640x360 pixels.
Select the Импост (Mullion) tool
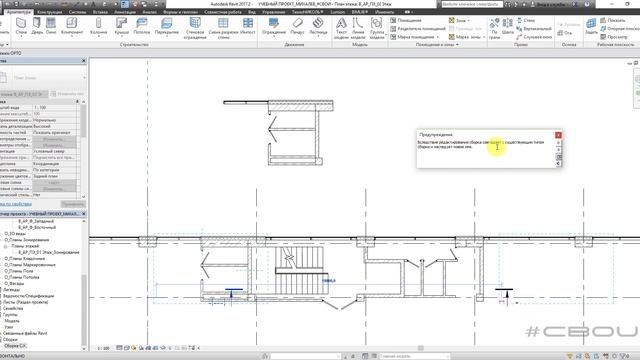[x=248, y=27]
